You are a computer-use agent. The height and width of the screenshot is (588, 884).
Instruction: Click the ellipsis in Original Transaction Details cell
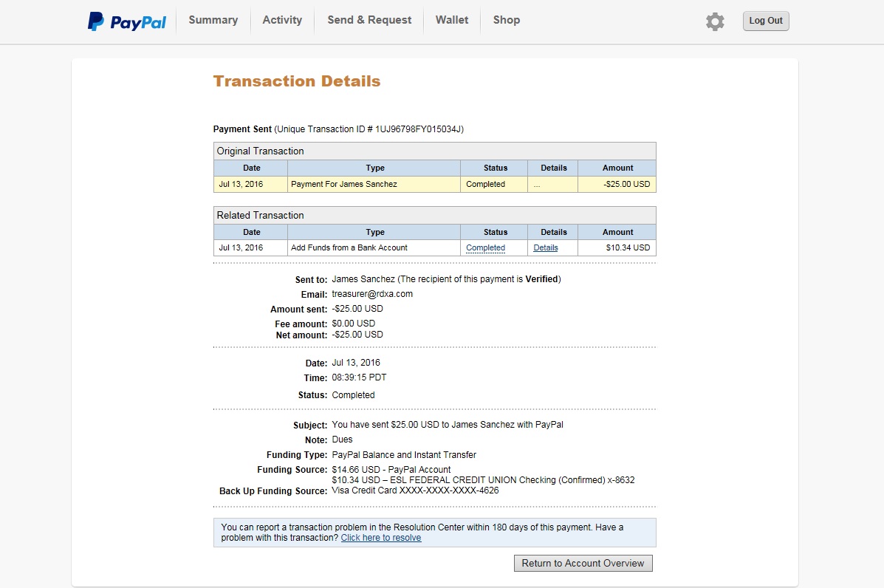(x=537, y=185)
